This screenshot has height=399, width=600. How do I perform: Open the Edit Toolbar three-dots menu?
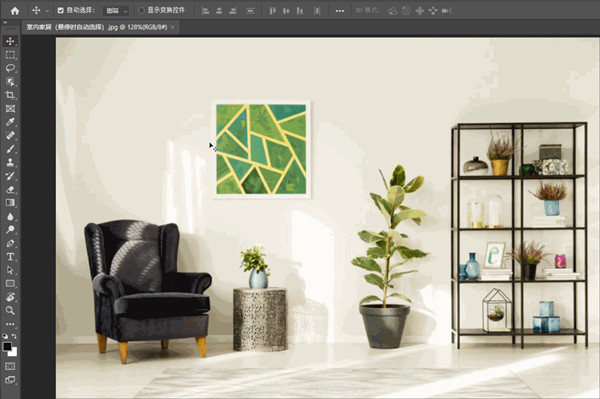pyautogui.click(x=10, y=324)
